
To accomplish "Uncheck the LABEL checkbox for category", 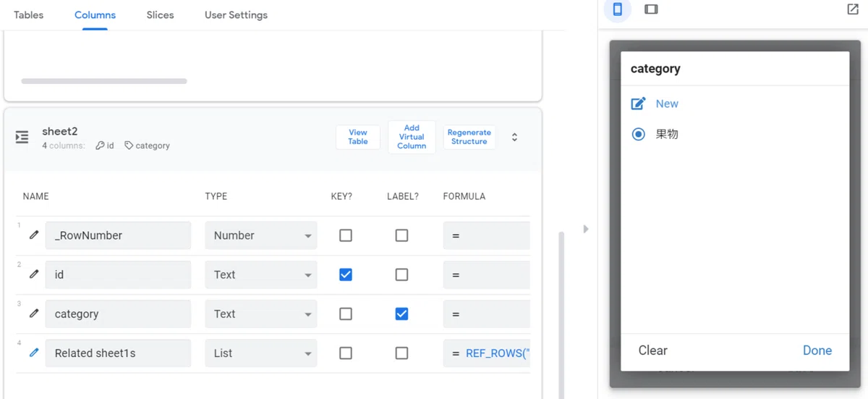I will (401, 314).
